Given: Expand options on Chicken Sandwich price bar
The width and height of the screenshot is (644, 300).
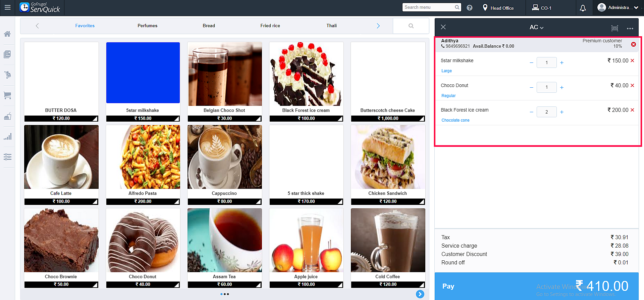Looking at the screenshot, I should (422, 202).
